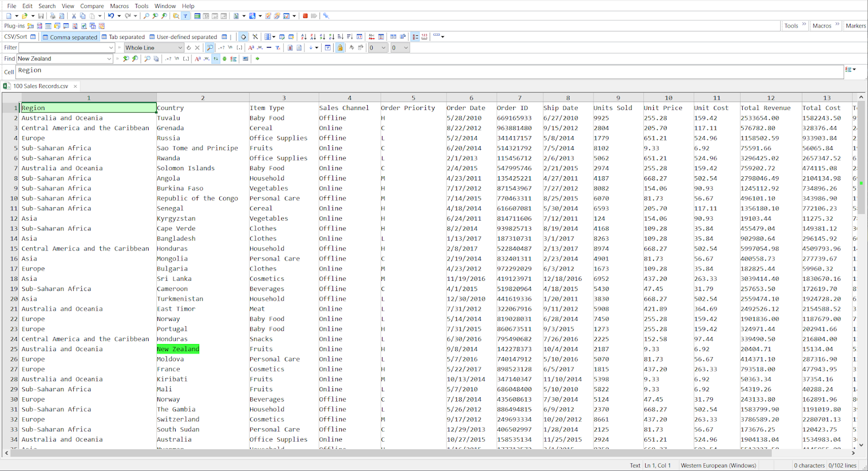Image resolution: width=868 pixels, height=471 pixels.
Task: Click the numeric ascending sort icon
Action: pos(322,37)
